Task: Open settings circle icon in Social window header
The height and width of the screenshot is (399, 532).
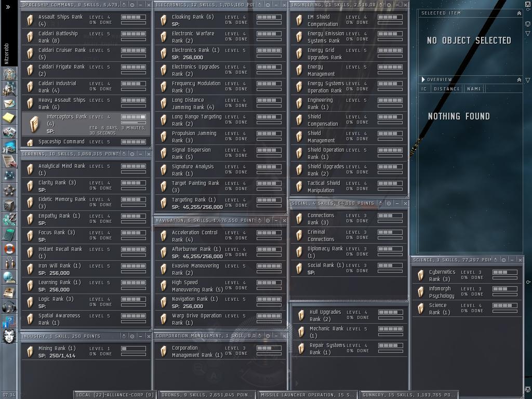Action: pos(389,203)
